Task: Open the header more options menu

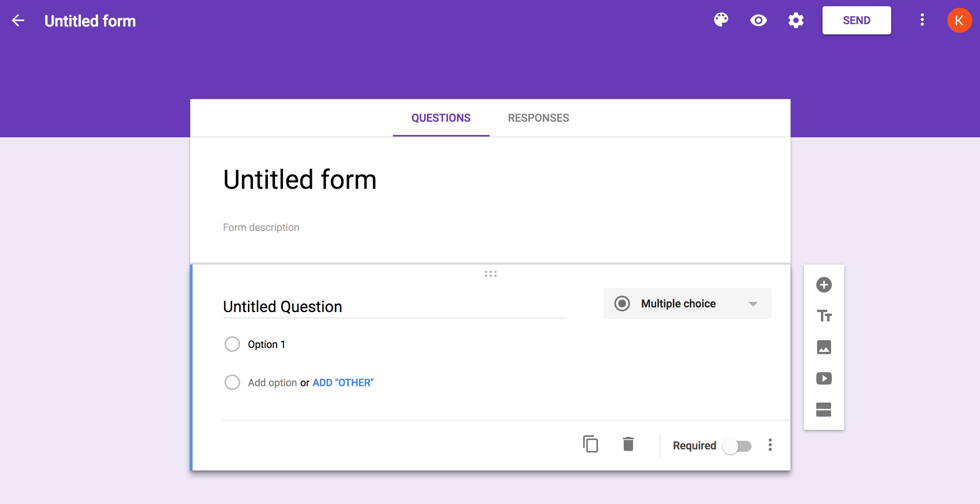Action: pos(922,20)
